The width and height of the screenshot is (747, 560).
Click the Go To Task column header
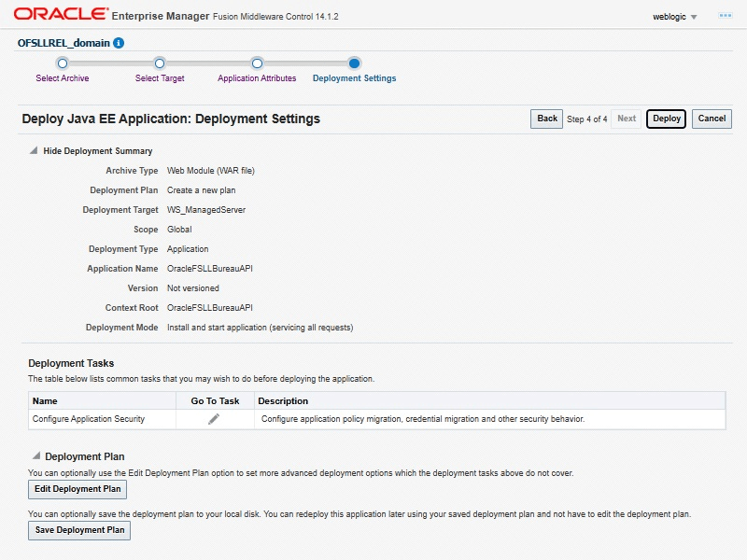tap(215, 401)
